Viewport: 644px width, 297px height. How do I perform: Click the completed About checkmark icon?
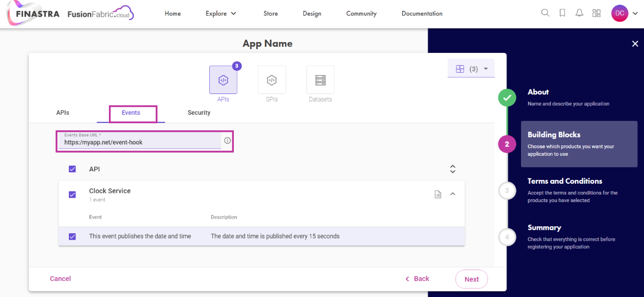(x=507, y=98)
